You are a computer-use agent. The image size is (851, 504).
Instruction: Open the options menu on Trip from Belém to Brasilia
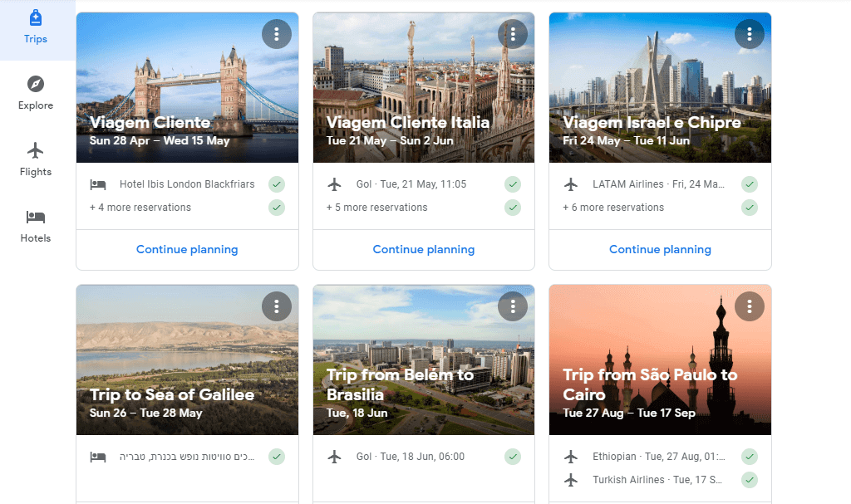click(x=513, y=306)
